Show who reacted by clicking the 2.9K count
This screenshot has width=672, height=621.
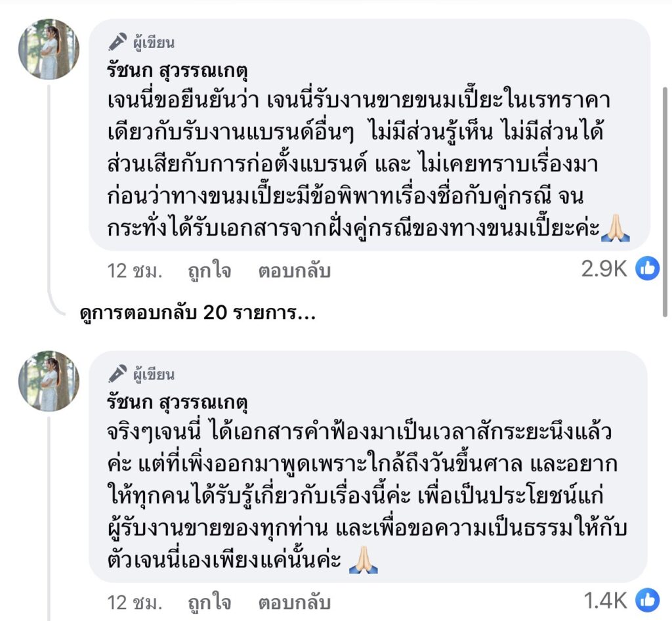click(x=604, y=269)
